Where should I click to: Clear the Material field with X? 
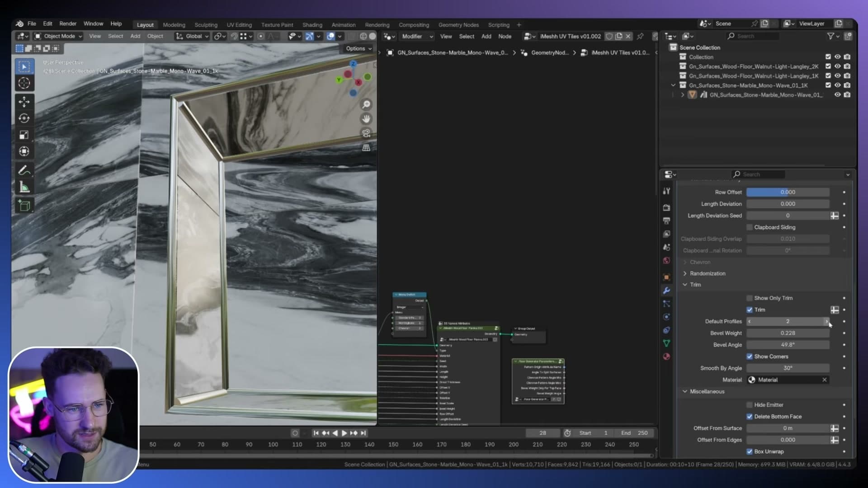[825, 380]
